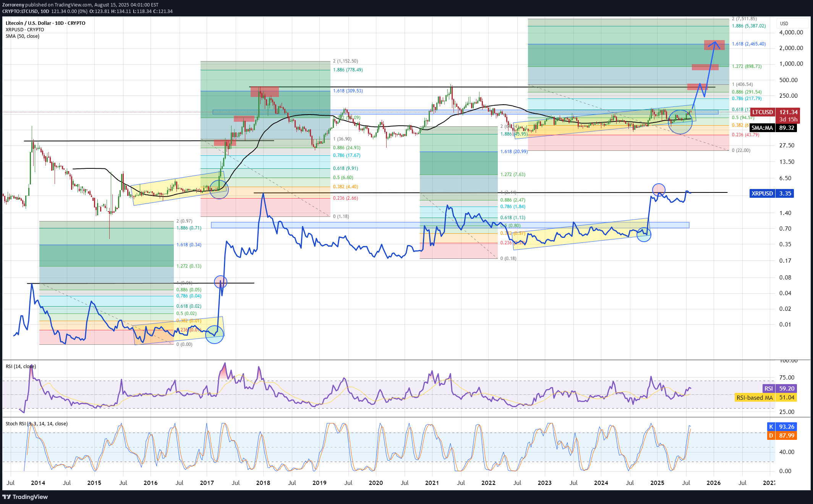The height and width of the screenshot is (504, 813).
Task: Click the Fib label 1.272 (0.13)
Action: tap(189, 266)
